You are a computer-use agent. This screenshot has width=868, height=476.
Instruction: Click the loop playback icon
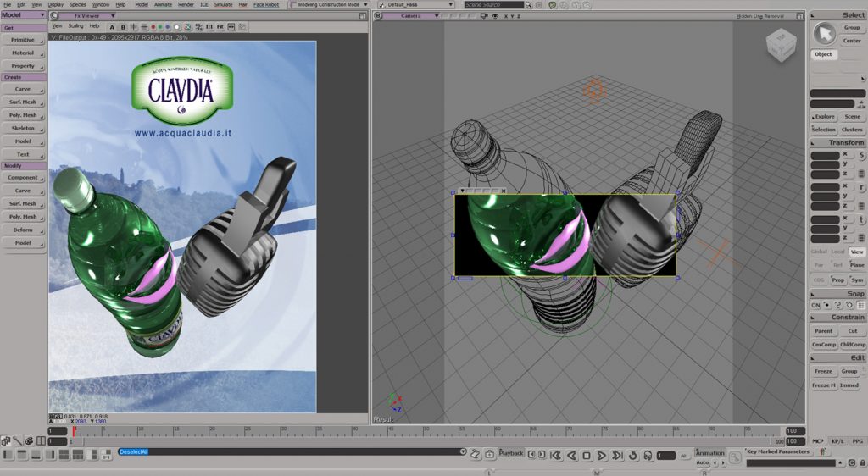click(632, 456)
